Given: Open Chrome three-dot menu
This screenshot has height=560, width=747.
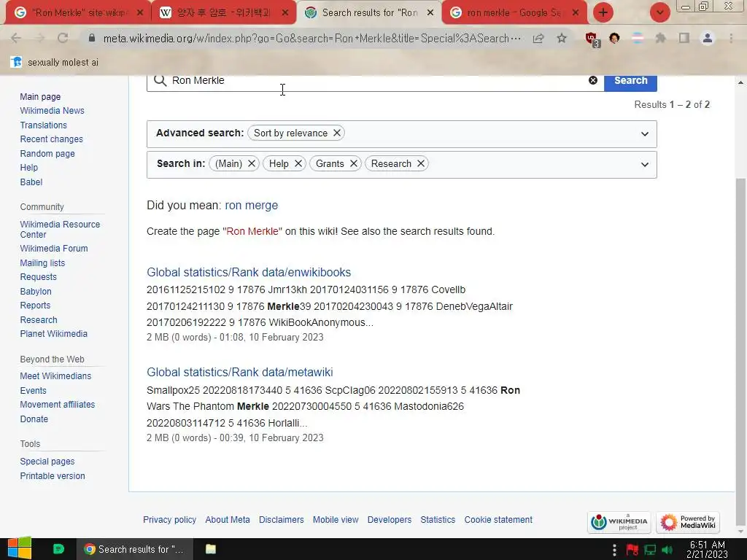Looking at the screenshot, I should tap(731, 38).
